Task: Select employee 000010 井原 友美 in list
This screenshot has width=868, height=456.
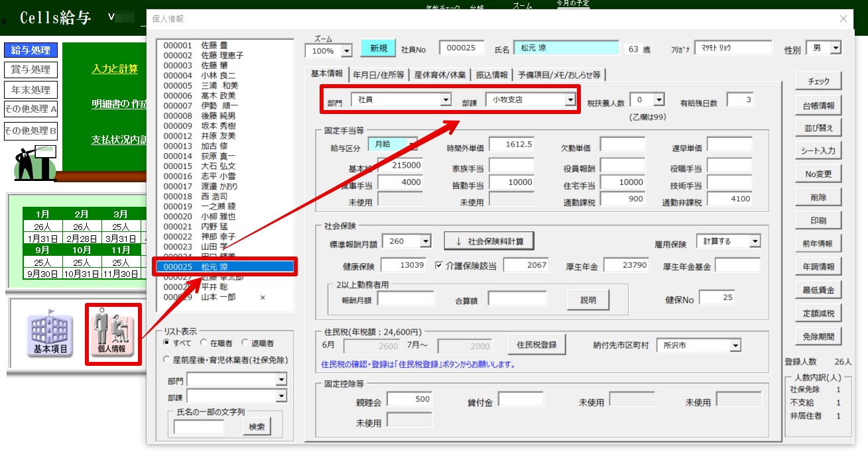Action: [199, 135]
